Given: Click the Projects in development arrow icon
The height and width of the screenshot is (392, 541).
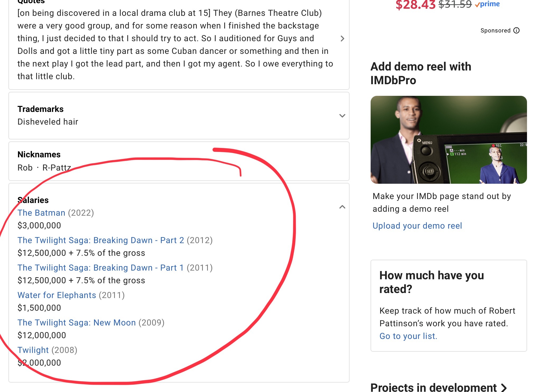Looking at the screenshot, I should click(504, 388).
